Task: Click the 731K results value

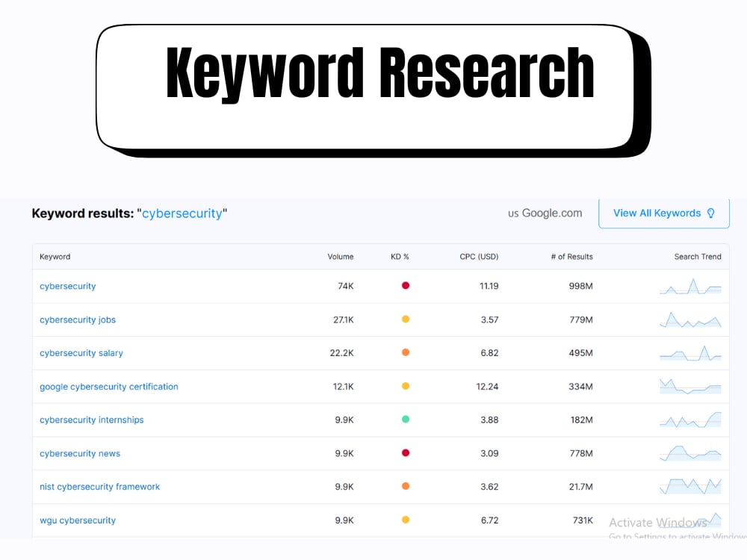Action: tap(583, 520)
